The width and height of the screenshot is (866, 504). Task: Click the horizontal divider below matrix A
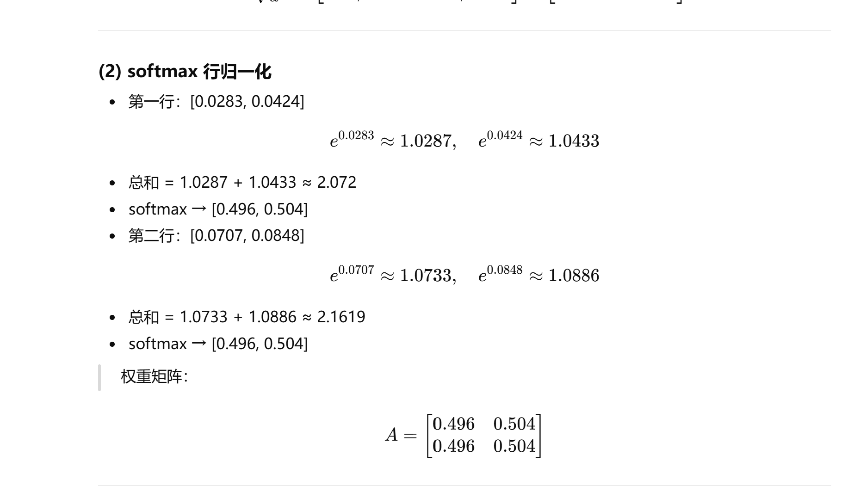(464, 486)
